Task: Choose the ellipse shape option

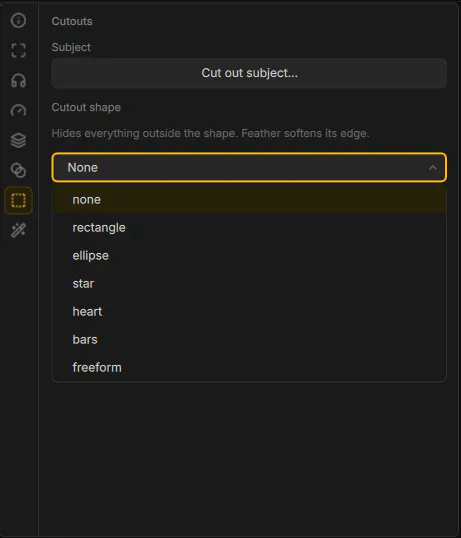Action: (249, 256)
